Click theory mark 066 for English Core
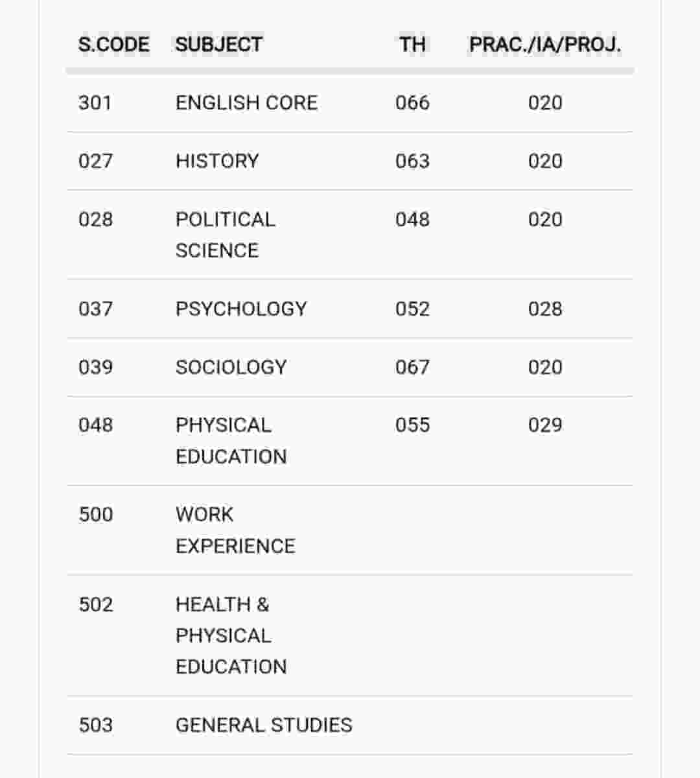The width and height of the screenshot is (700, 778). click(412, 103)
